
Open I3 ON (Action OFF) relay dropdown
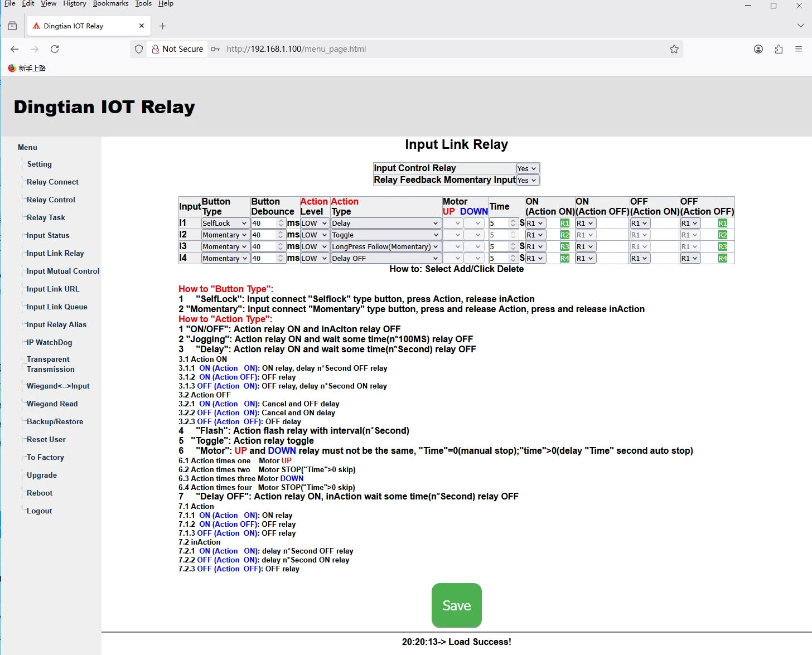(586, 246)
